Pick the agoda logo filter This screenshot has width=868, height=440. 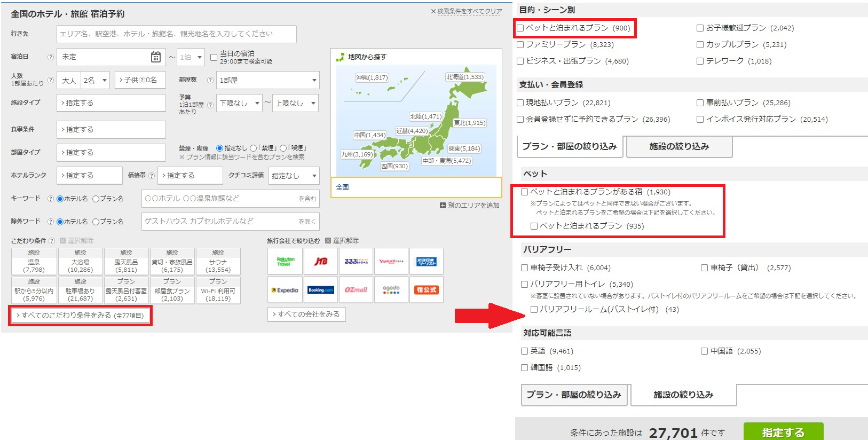click(x=391, y=290)
